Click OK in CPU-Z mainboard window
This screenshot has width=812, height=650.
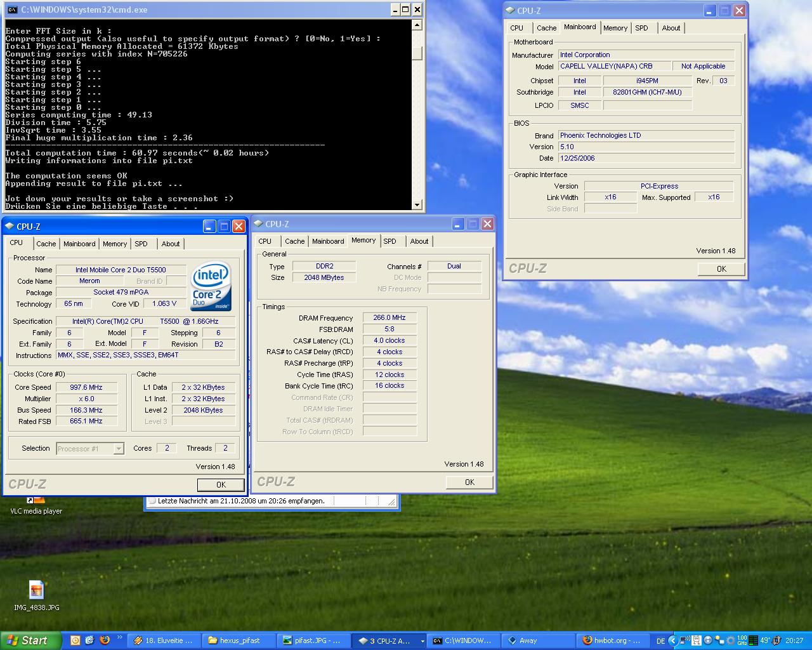pos(721,269)
